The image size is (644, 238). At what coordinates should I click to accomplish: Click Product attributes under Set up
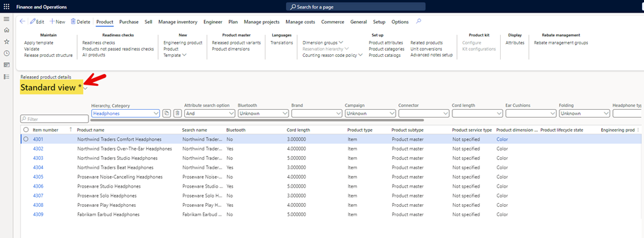click(x=386, y=43)
